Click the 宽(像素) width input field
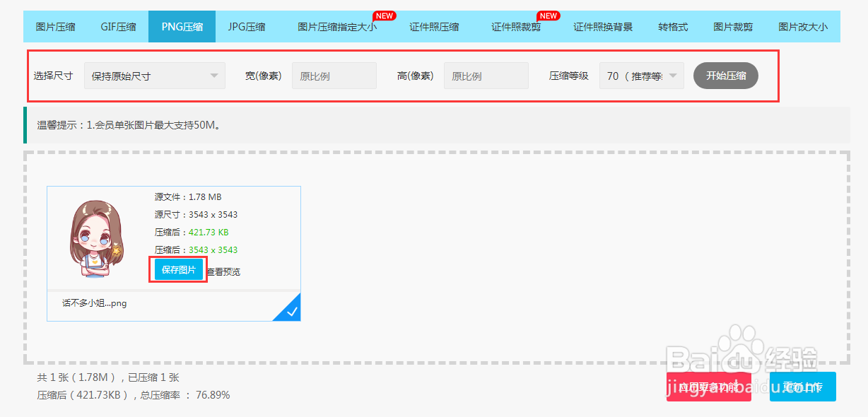 334,75
